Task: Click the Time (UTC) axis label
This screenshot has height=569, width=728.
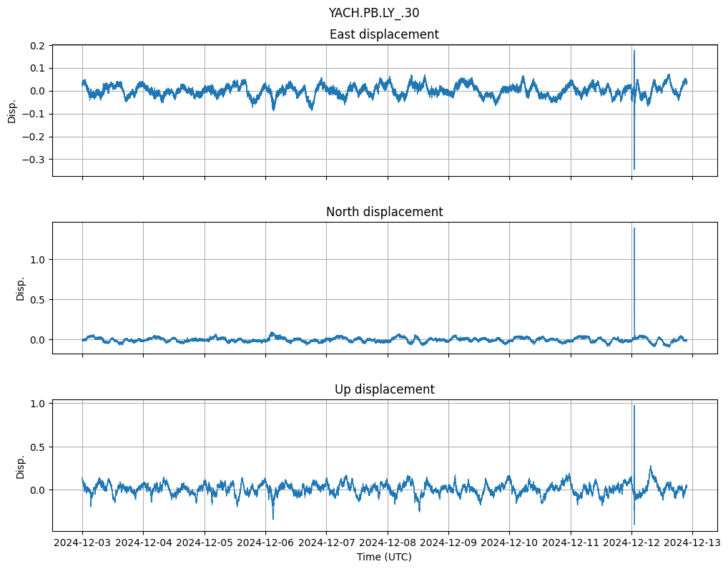Action: pyautogui.click(x=384, y=557)
